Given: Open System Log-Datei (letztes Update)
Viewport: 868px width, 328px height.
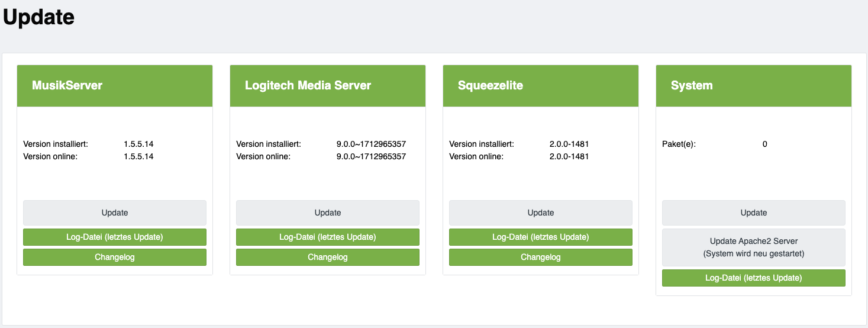Looking at the screenshot, I should tap(754, 278).
